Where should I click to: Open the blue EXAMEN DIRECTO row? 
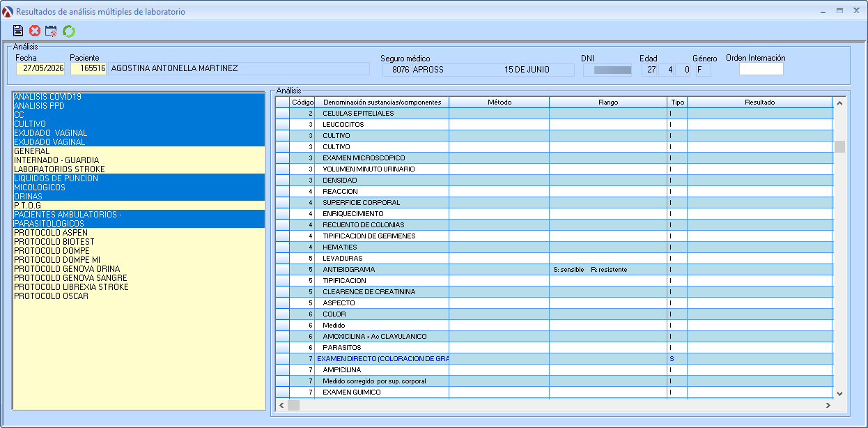pos(554,359)
